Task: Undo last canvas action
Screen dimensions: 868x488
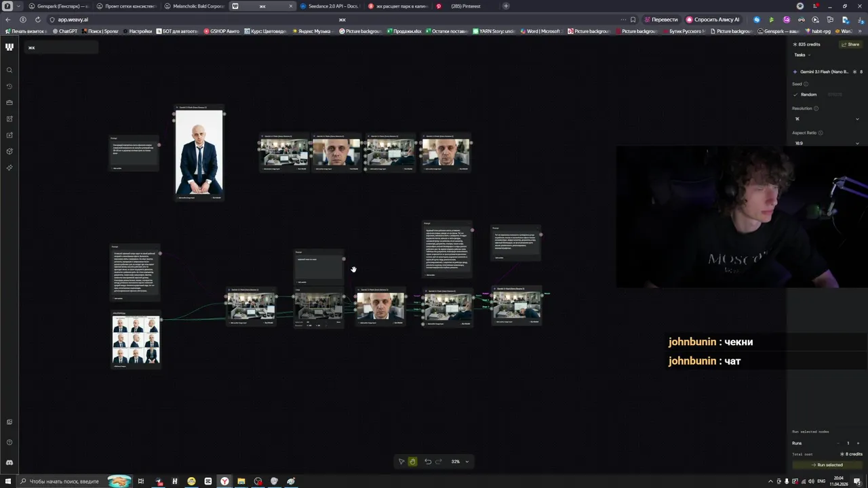Action: (428, 462)
